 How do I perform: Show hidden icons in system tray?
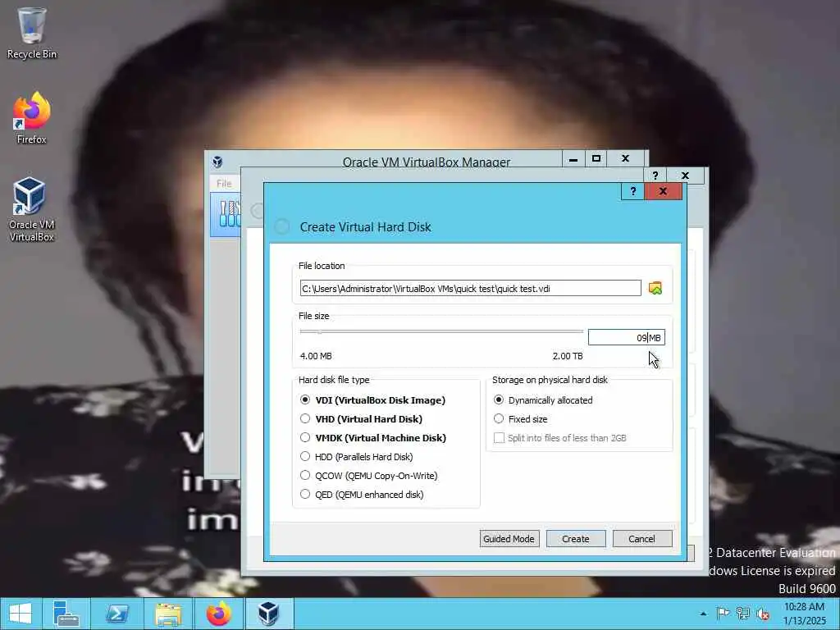(703, 614)
